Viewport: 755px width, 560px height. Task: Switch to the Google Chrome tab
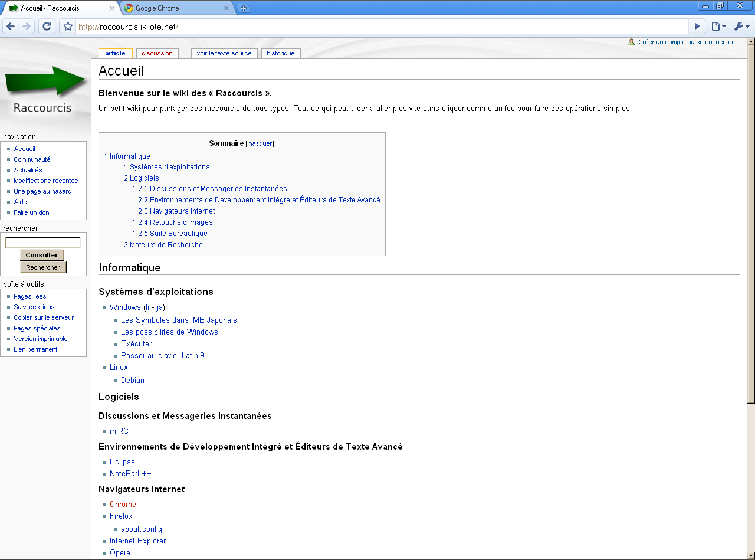[177, 8]
